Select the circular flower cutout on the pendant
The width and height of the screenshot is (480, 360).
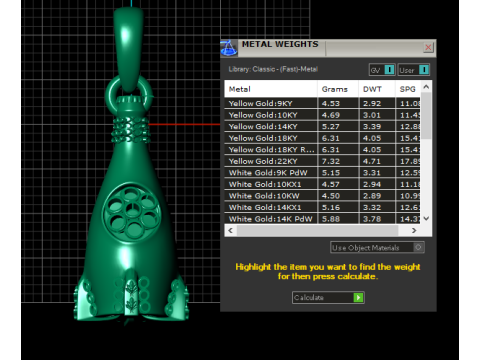pyautogui.click(x=132, y=212)
